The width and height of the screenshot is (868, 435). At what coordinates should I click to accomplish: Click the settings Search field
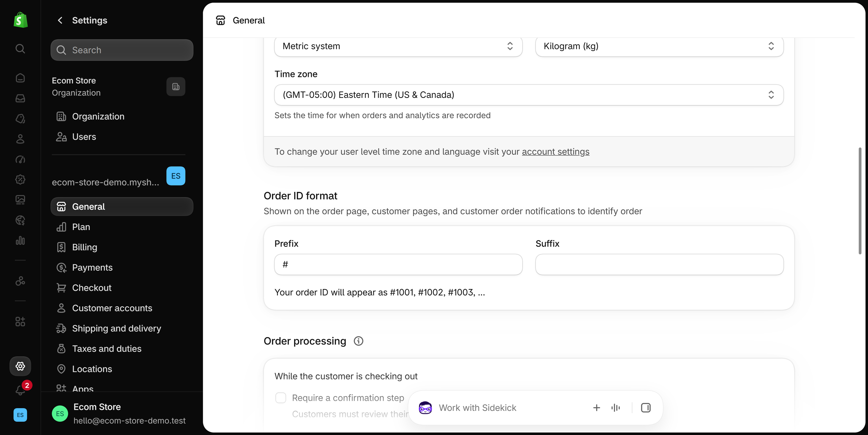tap(122, 50)
